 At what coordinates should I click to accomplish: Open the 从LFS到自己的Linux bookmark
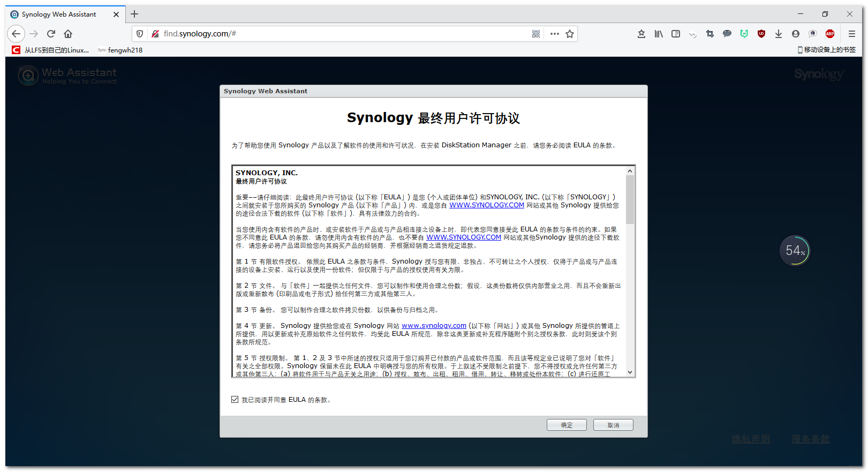point(50,50)
